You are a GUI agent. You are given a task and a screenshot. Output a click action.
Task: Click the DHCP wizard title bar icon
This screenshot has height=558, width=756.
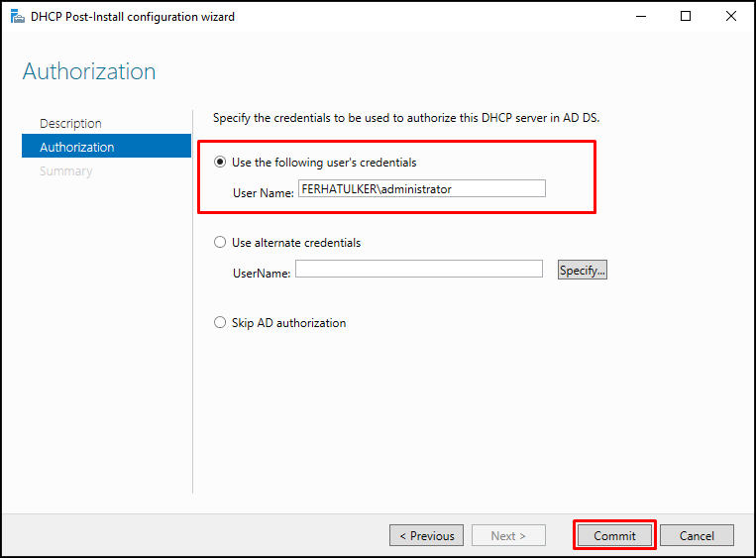18,17
